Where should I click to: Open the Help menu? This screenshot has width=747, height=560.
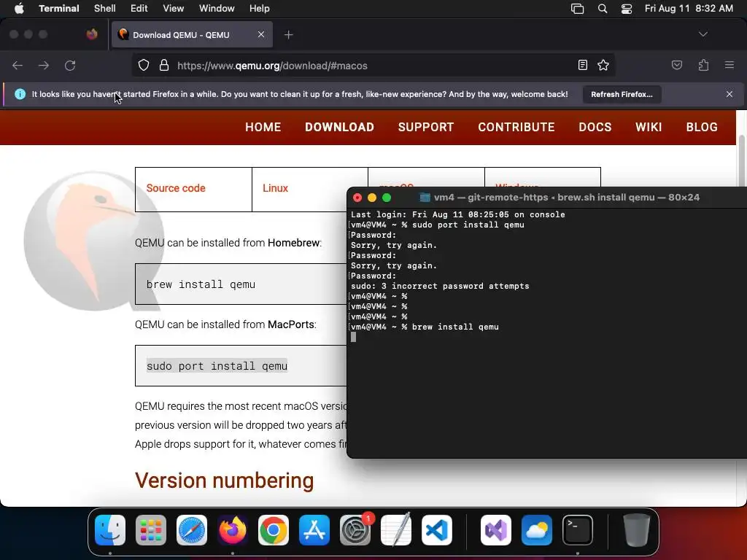pos(259,8)
